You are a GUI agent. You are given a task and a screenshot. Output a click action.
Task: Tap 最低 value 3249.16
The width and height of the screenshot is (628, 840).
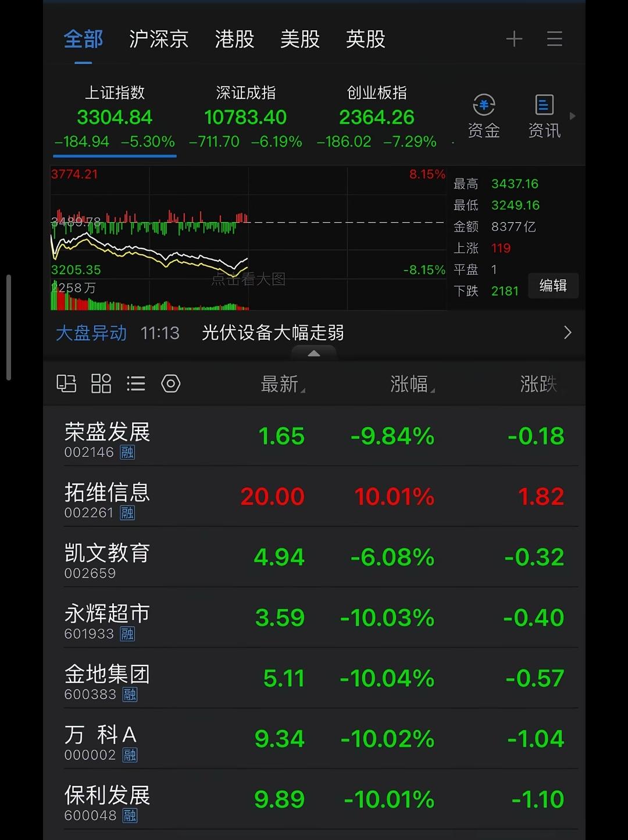(515, 205)
